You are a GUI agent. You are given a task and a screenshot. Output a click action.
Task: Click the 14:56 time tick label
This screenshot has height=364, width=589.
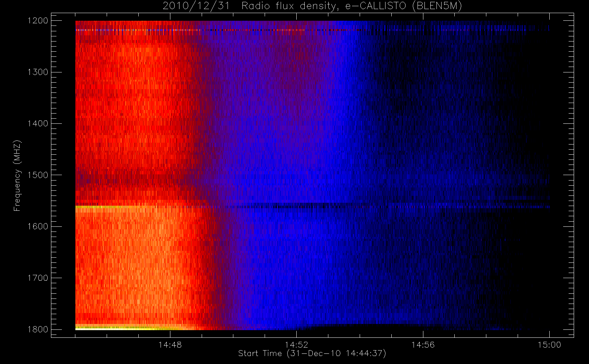(x=423, y=345)
